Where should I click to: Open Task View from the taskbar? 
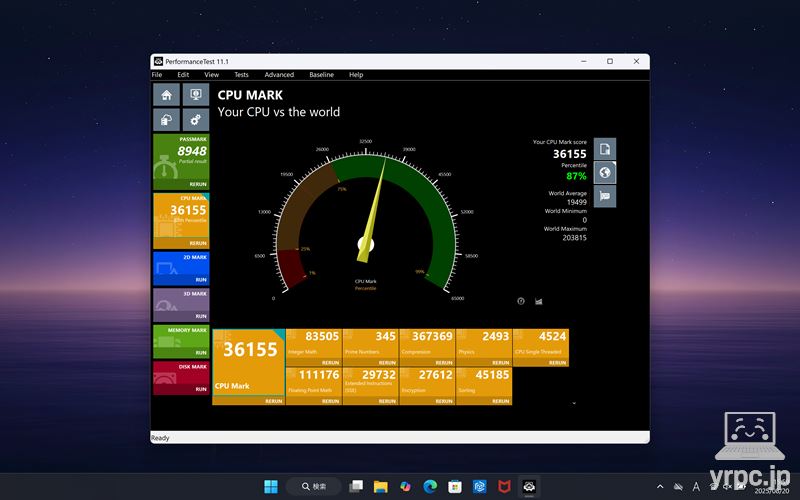click(356, 486)
